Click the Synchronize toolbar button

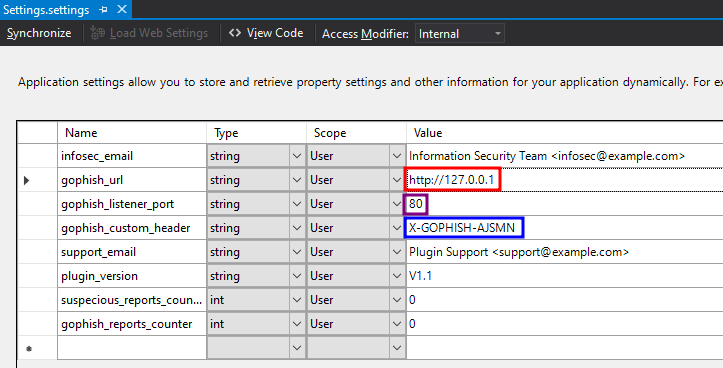tap(39, 33)
